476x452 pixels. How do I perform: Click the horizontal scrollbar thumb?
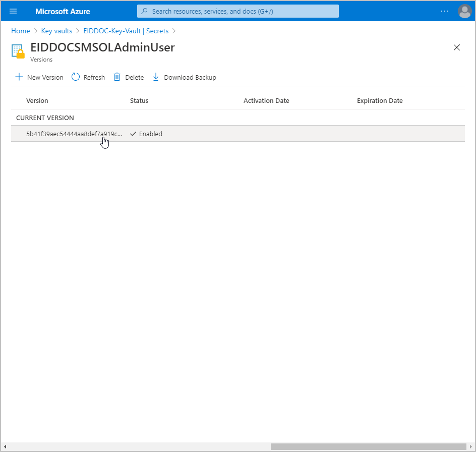(x=368, y=446)
